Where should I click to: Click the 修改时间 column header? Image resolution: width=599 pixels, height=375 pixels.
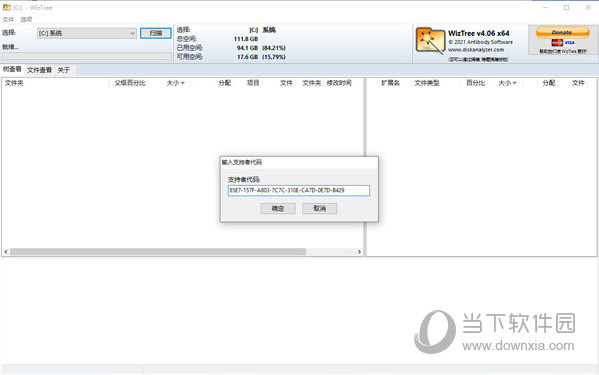(x=339, y=83)
